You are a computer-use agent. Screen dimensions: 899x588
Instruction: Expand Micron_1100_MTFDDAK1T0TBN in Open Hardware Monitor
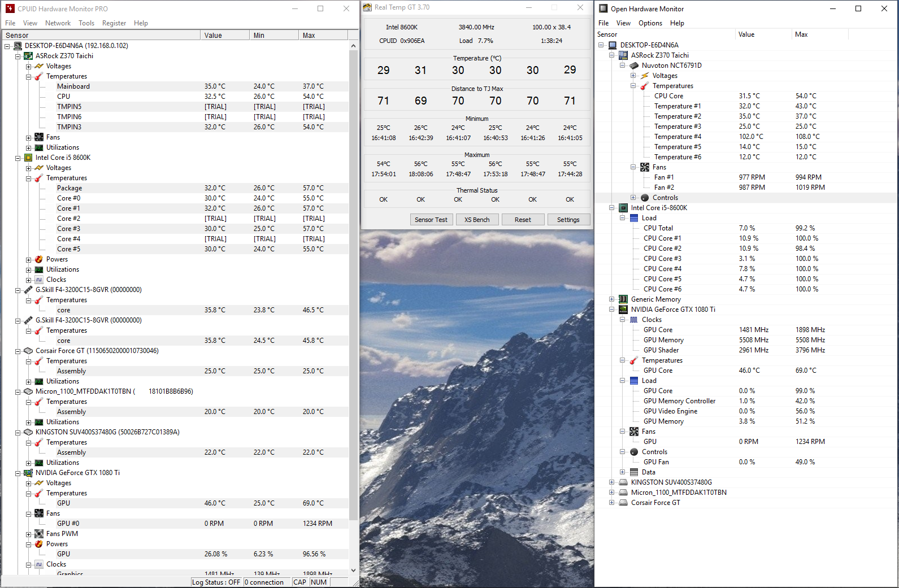pyautogui.click(x=611, y=493)
